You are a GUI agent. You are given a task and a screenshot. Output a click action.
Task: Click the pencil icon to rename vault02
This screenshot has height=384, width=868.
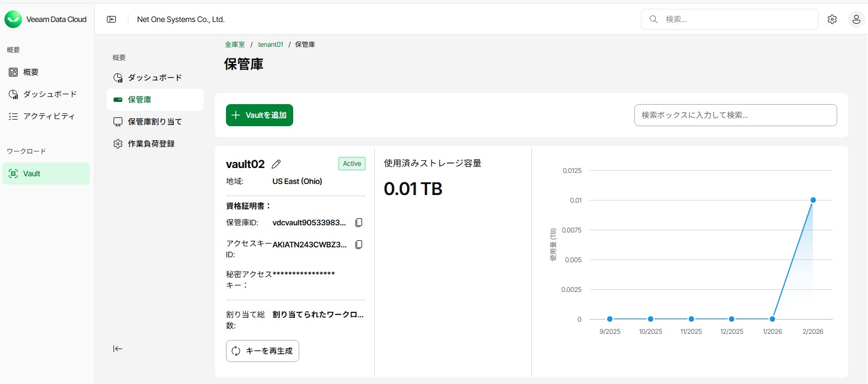[x=277, y=164]
